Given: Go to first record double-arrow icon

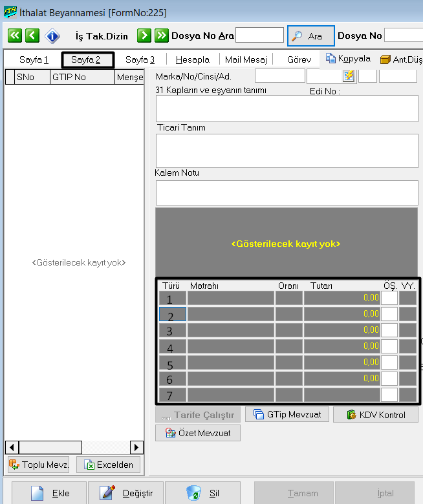Looking at the screenshot, I should click(x=15, y=36).
